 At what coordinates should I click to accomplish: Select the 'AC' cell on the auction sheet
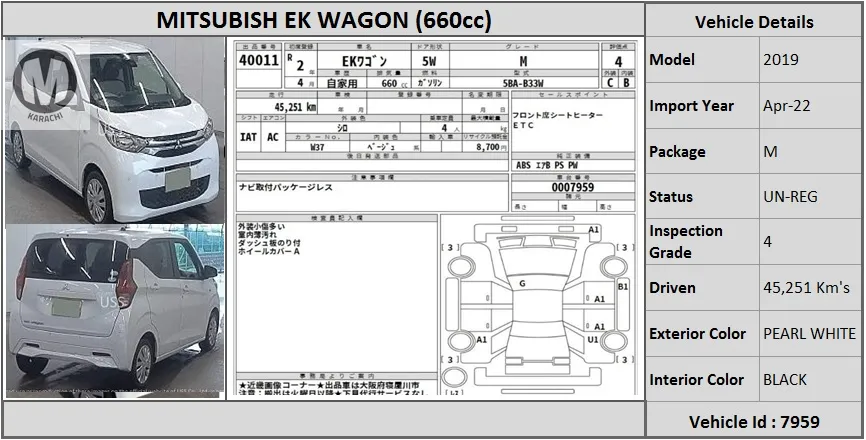273,136
